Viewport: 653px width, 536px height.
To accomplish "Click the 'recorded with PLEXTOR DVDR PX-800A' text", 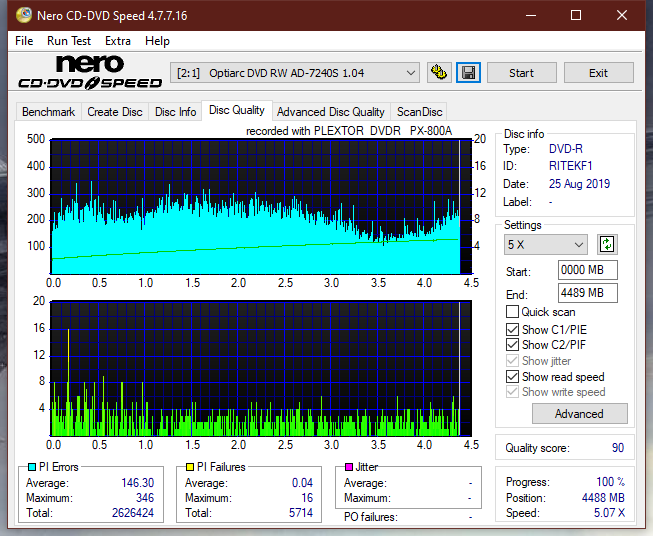I will click(349, 131).
